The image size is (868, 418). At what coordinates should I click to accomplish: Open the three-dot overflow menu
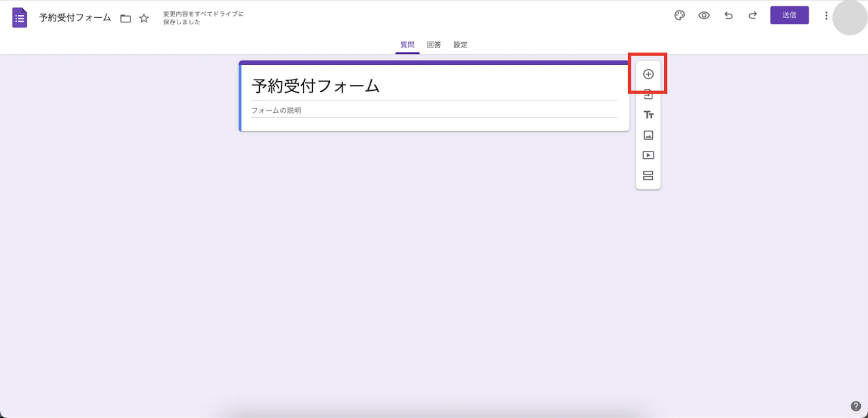point(826,15)
